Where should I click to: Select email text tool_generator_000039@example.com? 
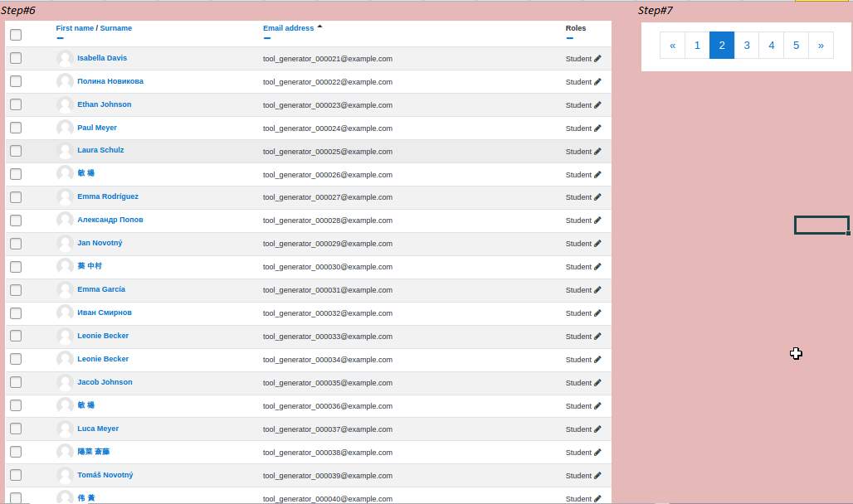pos(328,476)
